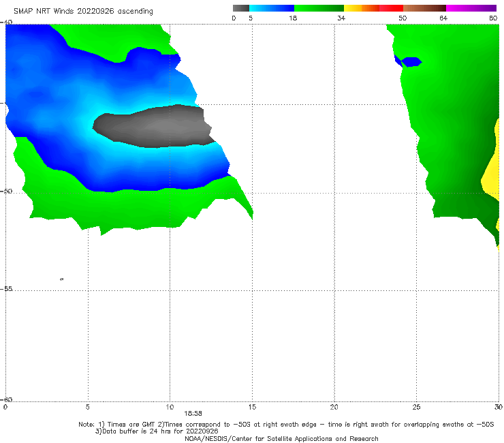The width and height of the screenshot is (504, 443).
Task: Click the NOAA/NESDIS Center credit text
Action: 281,438
